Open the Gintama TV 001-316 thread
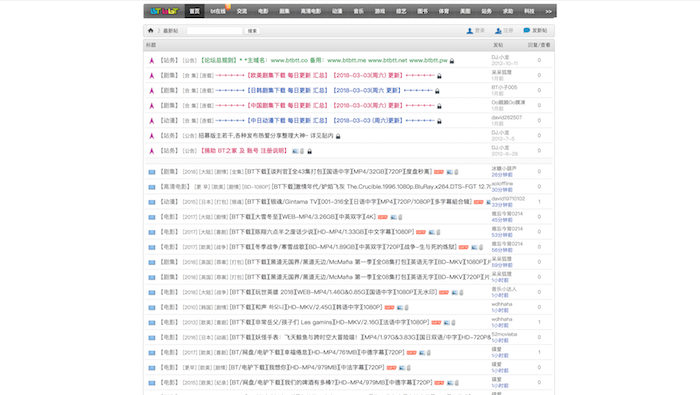This screenshot has width=700, height=395. tap(358, 202)
